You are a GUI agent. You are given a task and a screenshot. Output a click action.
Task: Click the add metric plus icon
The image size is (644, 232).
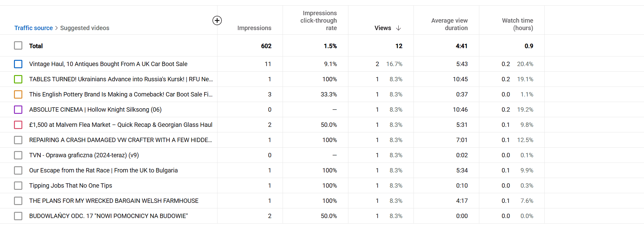click(x=217, y=20)
